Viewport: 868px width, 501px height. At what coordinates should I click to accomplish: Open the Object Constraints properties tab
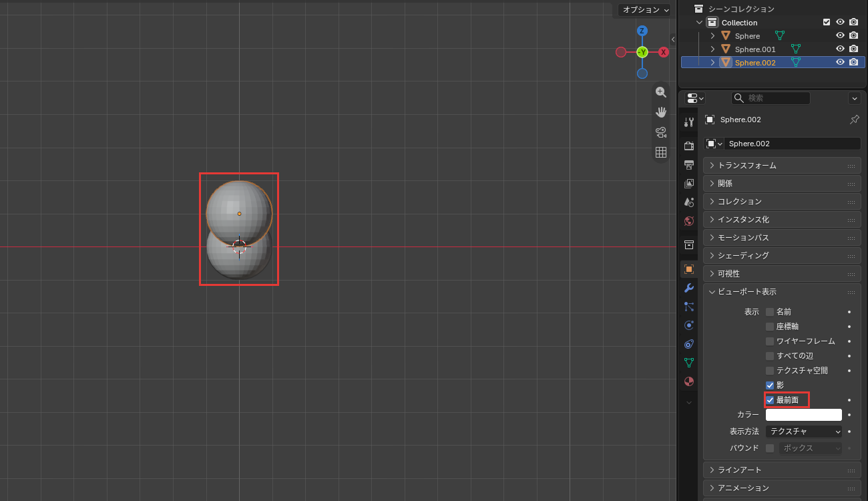coord(689,344)
